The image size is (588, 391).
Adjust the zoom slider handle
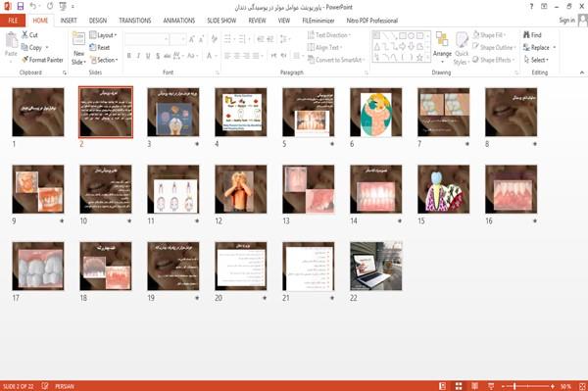pyautogui.click(x=514, y=386)
